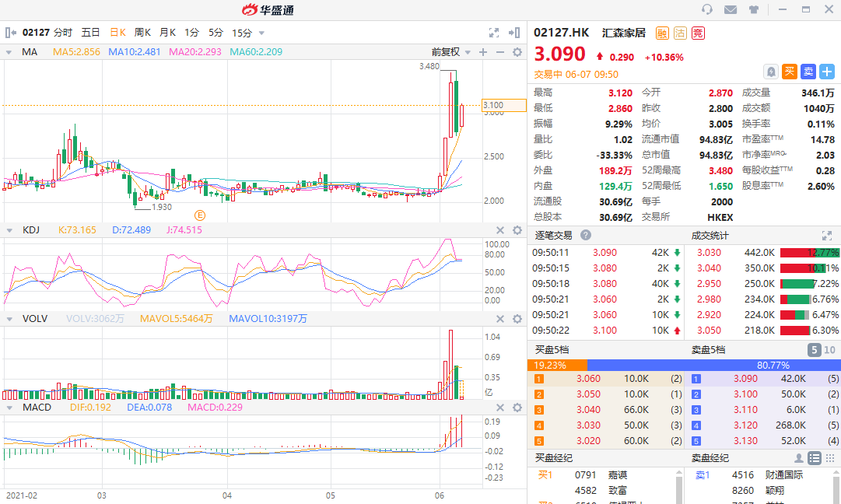
Task: Show 5-level order book depth
Action: pyautogui.click(x=815, y=350)
